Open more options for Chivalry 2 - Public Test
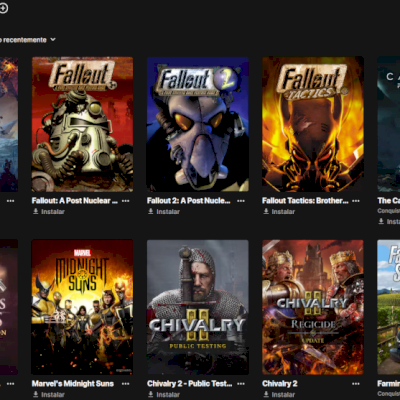400x400 pixels. [x=241, y=384]
